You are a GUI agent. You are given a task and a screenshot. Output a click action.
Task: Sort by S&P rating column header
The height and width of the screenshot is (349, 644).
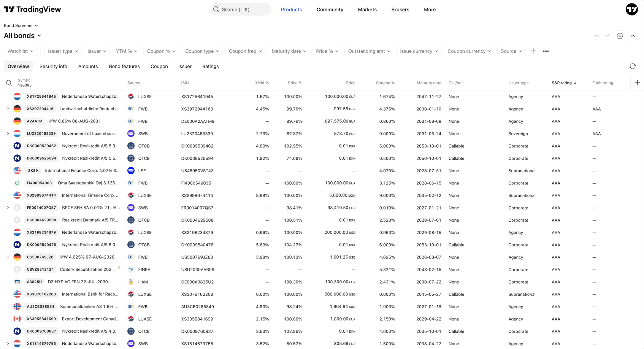564,83
